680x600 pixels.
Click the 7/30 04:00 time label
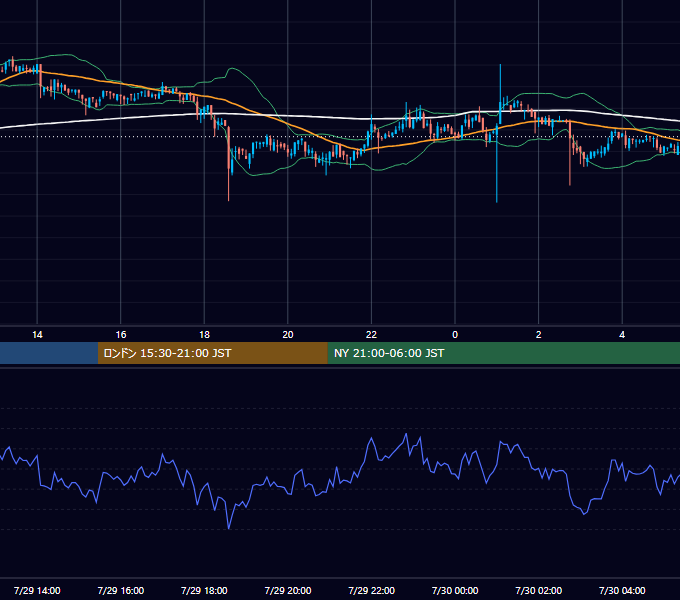coord(622,590)
